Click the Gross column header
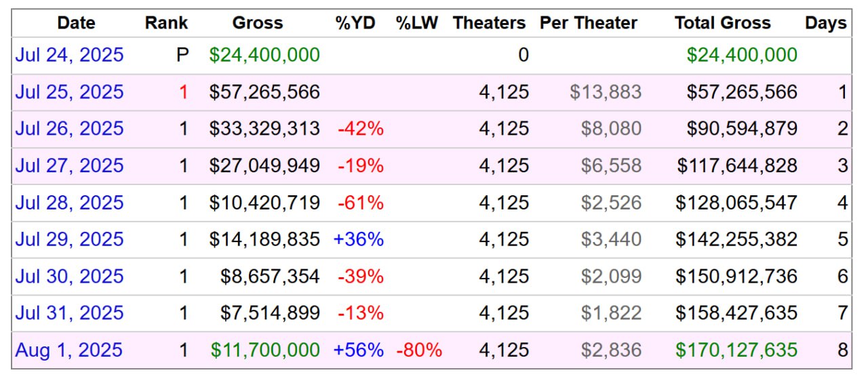 point(257,23)
